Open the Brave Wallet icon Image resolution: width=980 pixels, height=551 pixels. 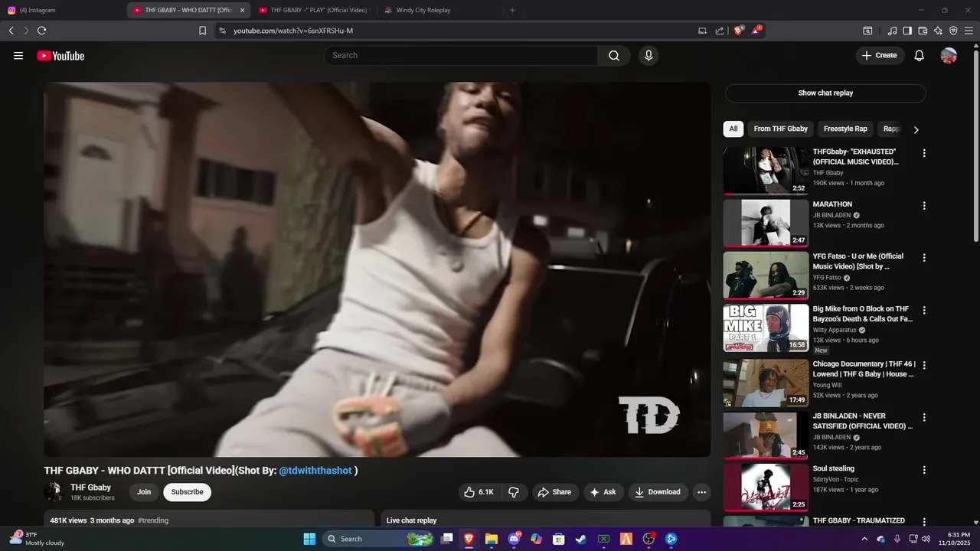tap(923, 31)
